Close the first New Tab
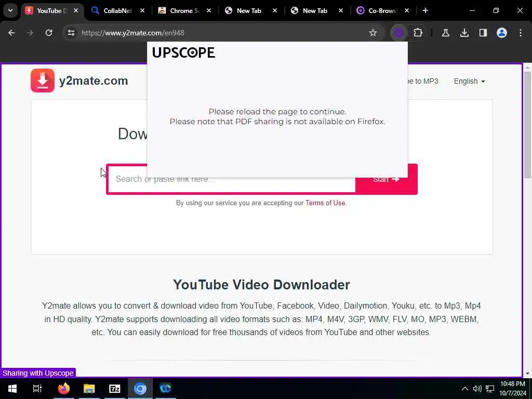532x399 pixels. (275, 11)
